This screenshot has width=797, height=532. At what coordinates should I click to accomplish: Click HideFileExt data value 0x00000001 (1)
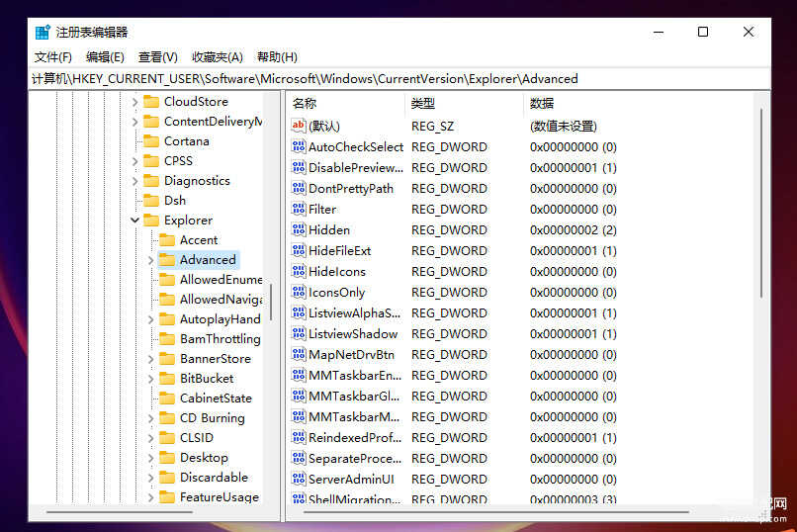[x=573, y=251]
